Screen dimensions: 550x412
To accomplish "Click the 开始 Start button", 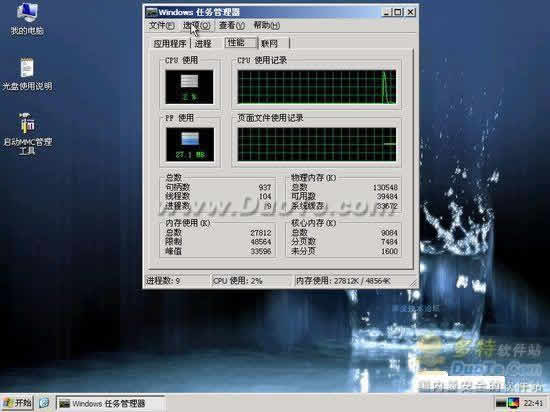I will (x=18, y=403).
